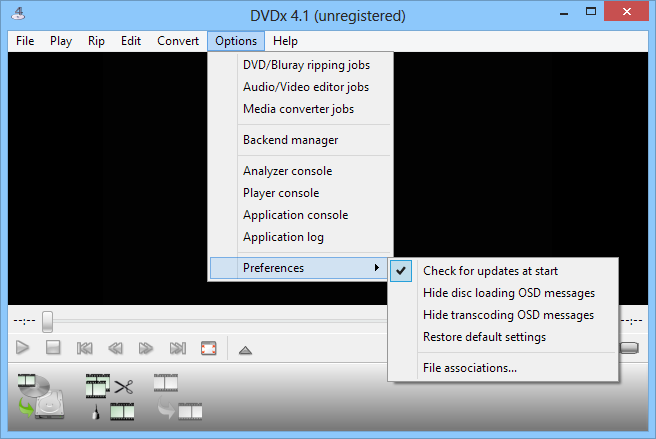Open the Play menu
This screenshot has height=439, width=656.
click(x=61, y=41)
